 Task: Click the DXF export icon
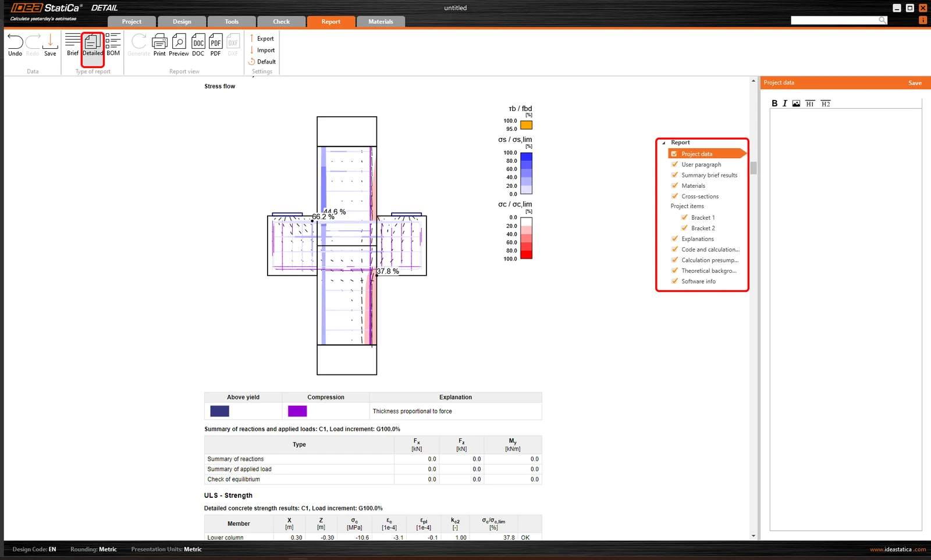(x=233, y=45)
